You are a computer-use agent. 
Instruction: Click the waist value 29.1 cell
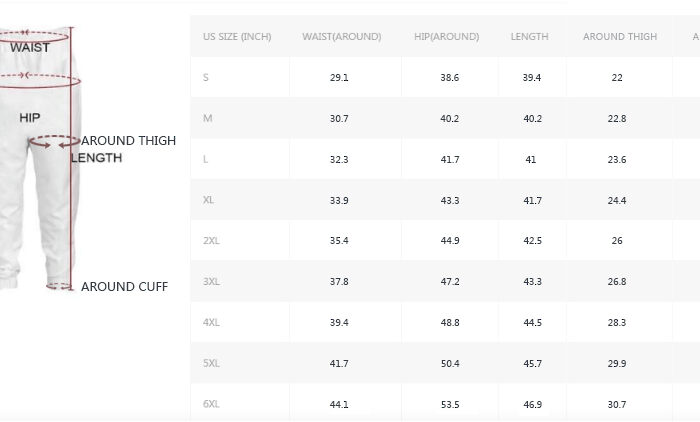(339, 78)
